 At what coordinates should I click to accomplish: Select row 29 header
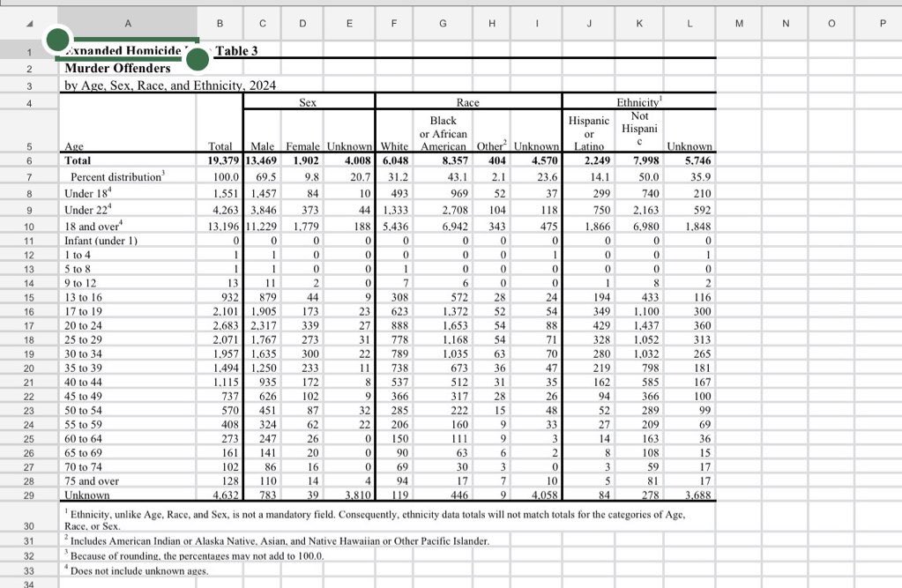[x=29, y=495]
